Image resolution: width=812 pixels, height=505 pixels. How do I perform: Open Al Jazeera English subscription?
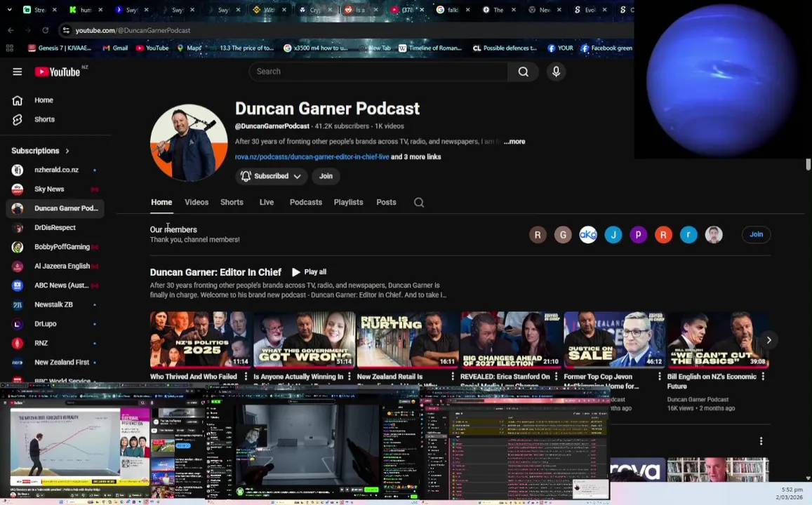pyautogui.click(x=55, y=266)
